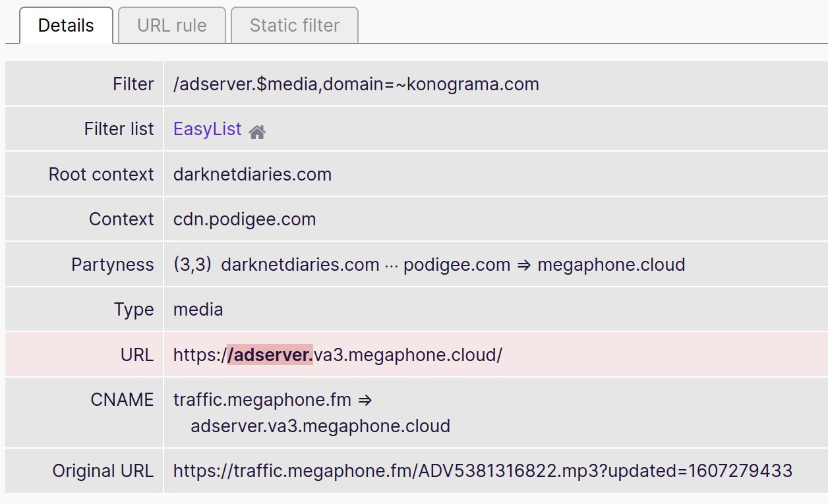Screen dimensions: 828x504
Task: Switch to the URL rule tab
Action: click(172, 26)
